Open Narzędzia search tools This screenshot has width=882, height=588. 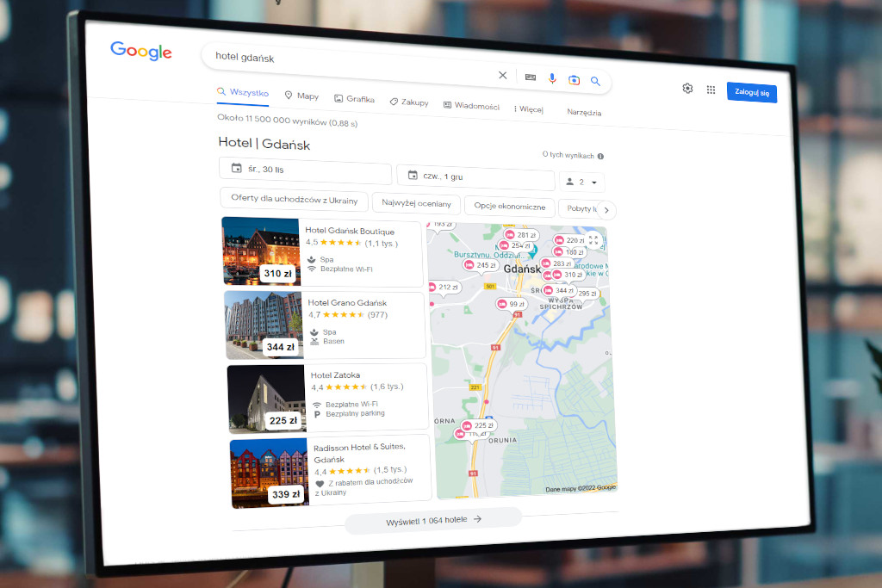click(x=584, y=112)
